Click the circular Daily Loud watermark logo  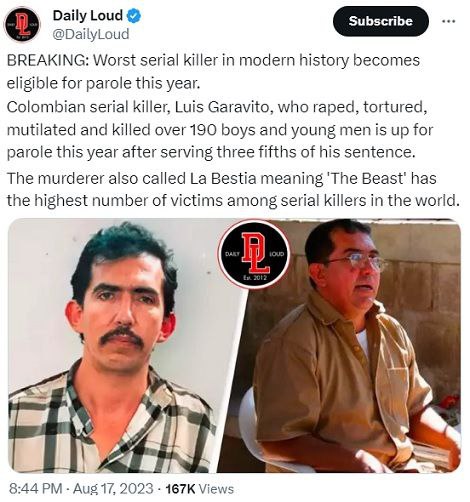[254, 254]
